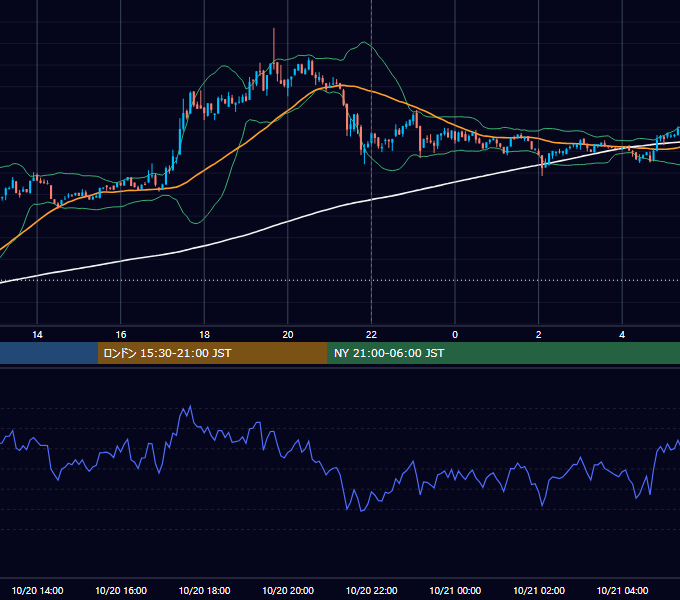Click the 10/21 02:00 indicator axis label
Viewport: 680px width, 600px height.
click(x=539, y=590)
